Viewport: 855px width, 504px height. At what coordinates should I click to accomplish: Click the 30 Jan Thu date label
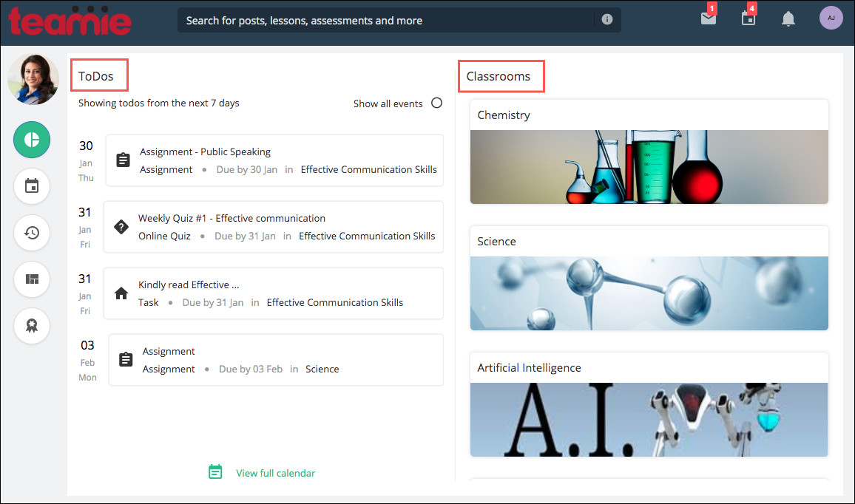coord(86,161)
